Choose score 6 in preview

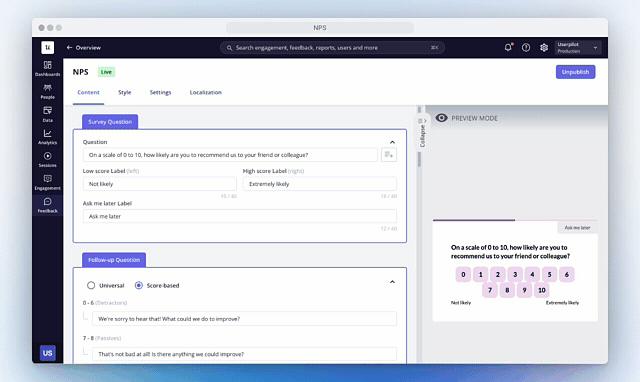tap(567, 274)
